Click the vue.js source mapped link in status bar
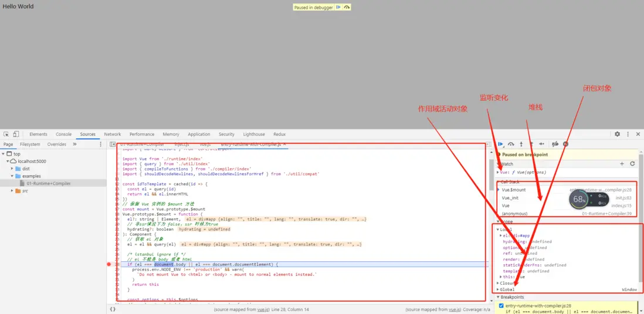 262,309
